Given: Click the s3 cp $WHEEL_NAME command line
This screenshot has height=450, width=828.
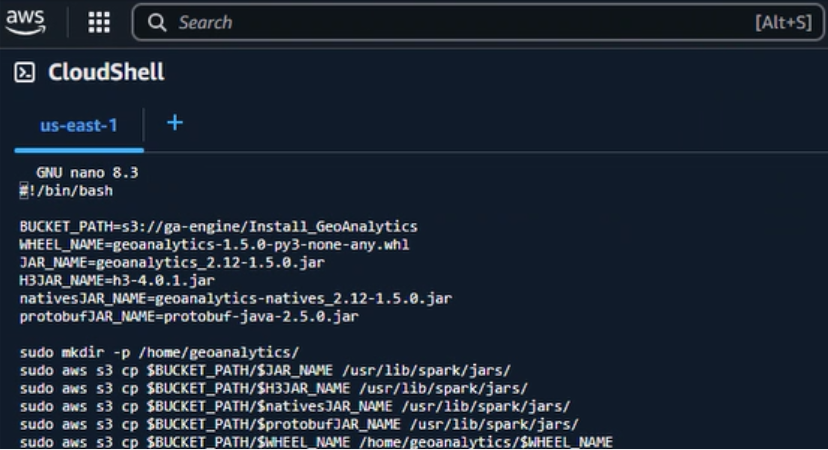Looking at the screenshot, I should [316, 442].
